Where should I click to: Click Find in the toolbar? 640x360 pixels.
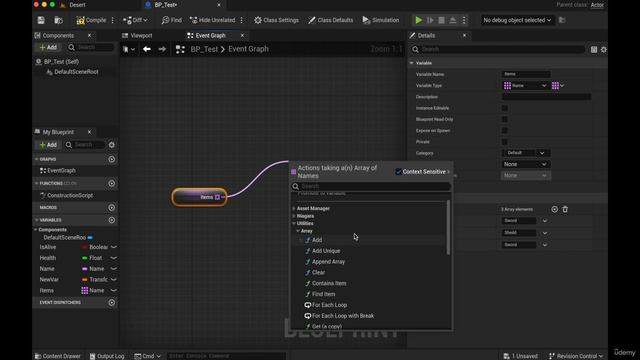tap(171, 20)
